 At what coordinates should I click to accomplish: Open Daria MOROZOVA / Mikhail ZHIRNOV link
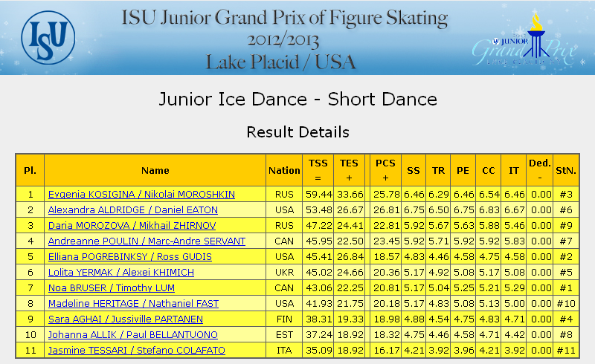tap(132, 225)
